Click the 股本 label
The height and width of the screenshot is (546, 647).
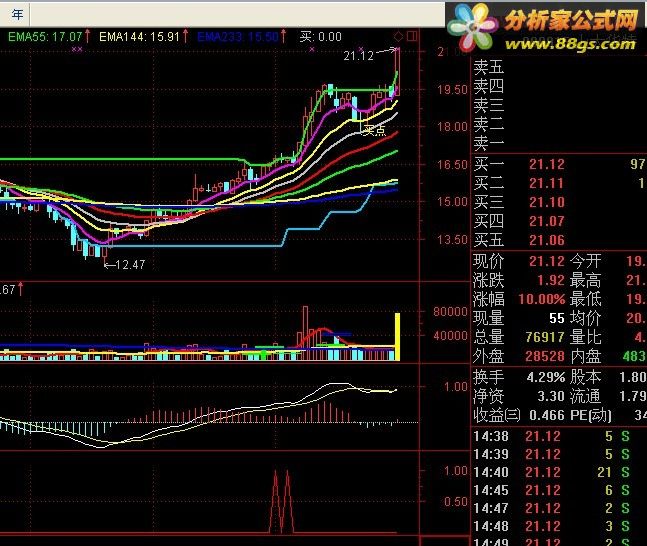[586, 377]
